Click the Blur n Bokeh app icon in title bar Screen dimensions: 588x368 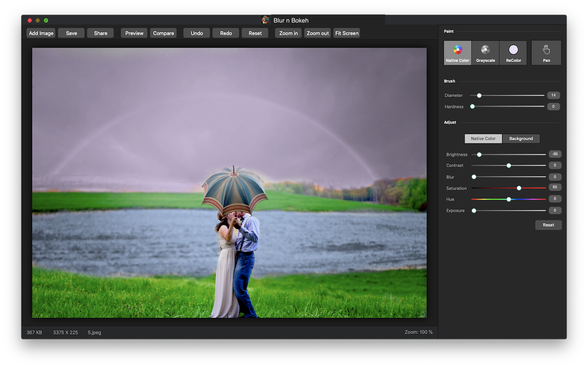tap(266, 20)
